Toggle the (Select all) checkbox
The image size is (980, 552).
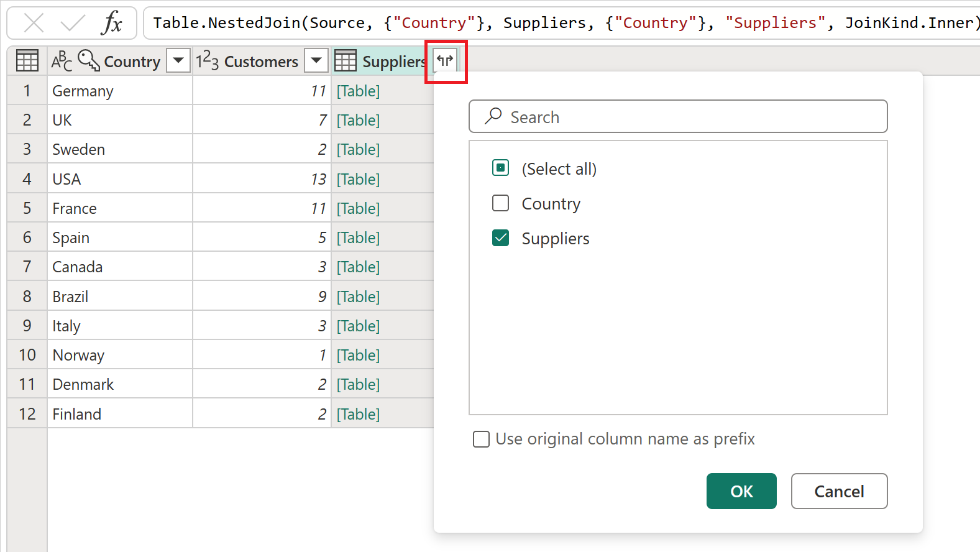(500, 168)
